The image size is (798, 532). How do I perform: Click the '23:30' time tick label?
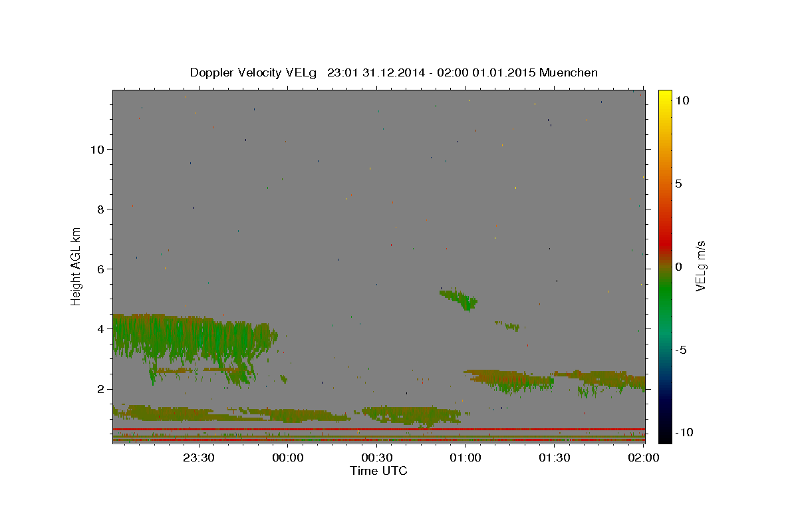(x=199, y=458)
